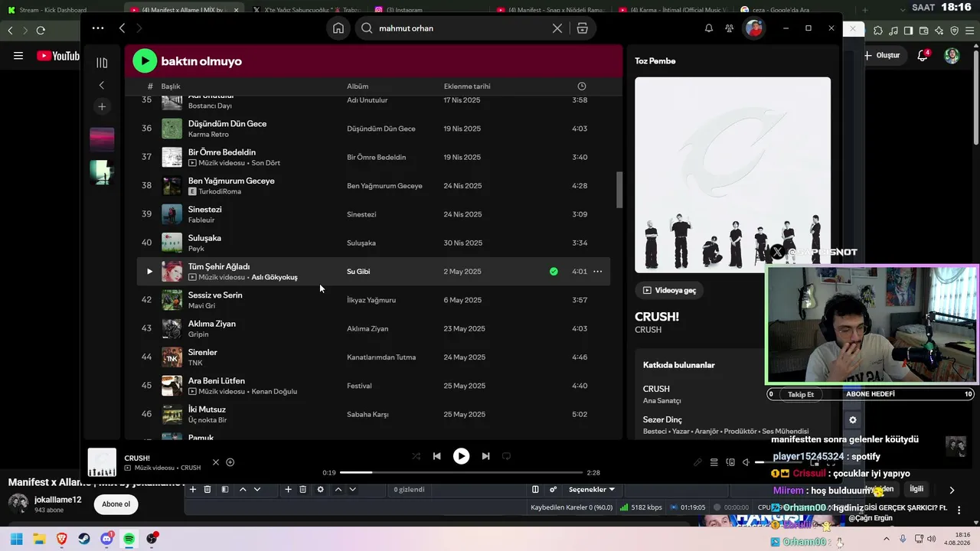Viewport: 980px width, 551px height.
Task: Select the 'Sinestezi' track title
Action: coord(205,210)
